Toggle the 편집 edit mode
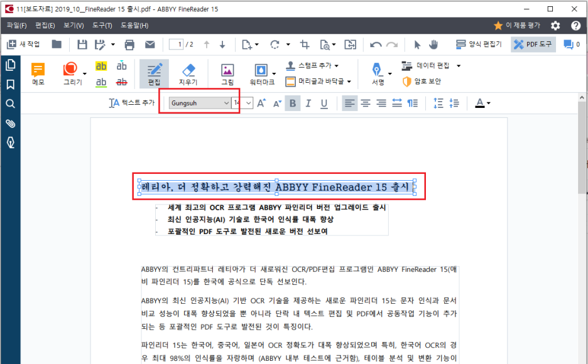The width and height of the screenshot is (588, 364). 154,74
